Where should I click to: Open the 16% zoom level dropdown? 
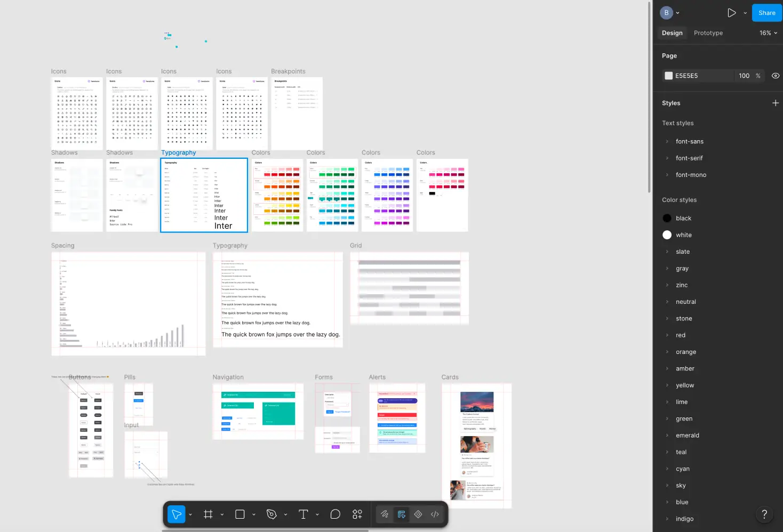click(x=769, y=33)
